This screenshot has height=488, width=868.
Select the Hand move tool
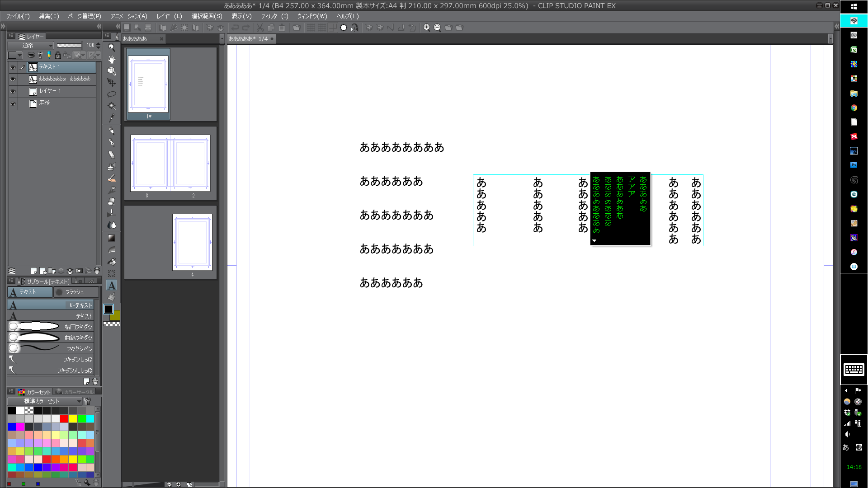pos(111,59)
